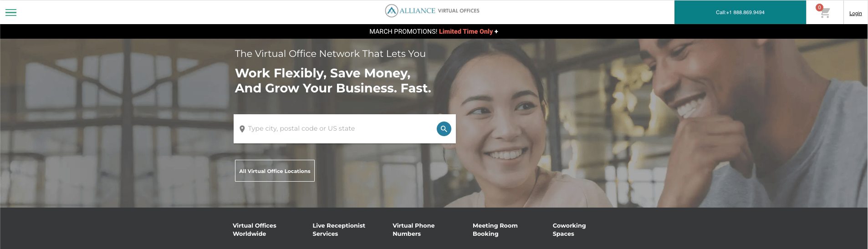
Task: Go to Live Receptionist Services
Action: pyautogui.click(x=339, y=229)
